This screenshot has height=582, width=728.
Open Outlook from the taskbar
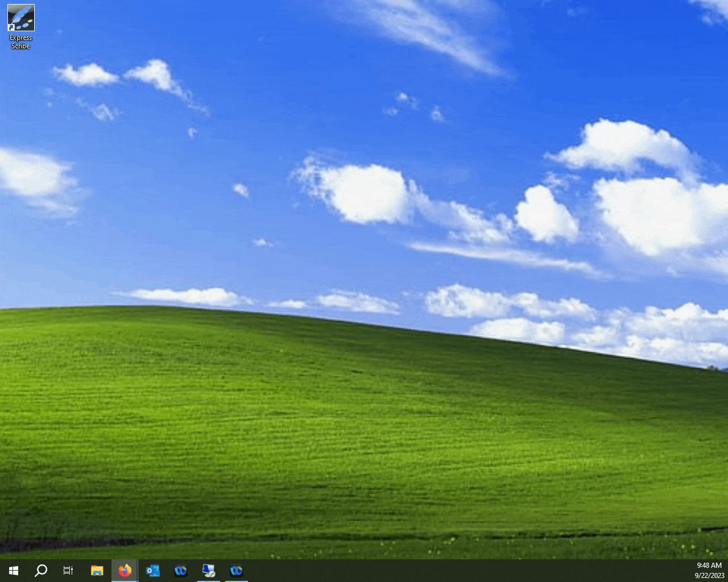[152, 570]
